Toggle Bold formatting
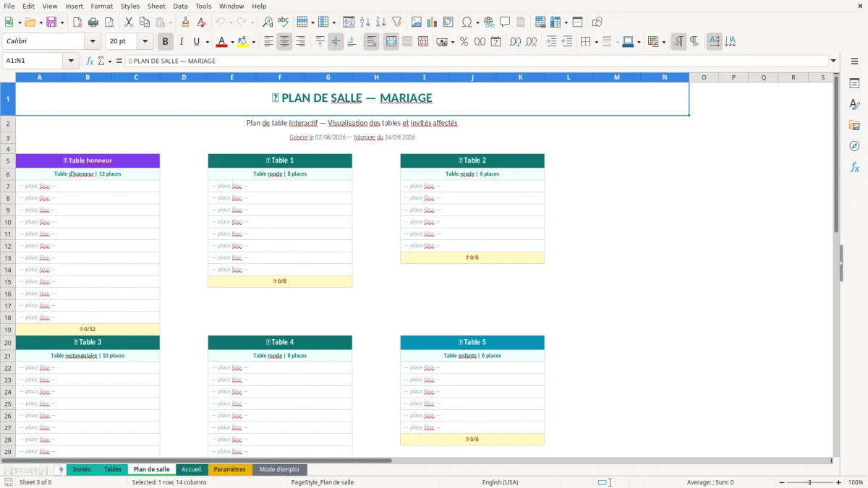Screen dimensions: 868x488 (166, 42)
